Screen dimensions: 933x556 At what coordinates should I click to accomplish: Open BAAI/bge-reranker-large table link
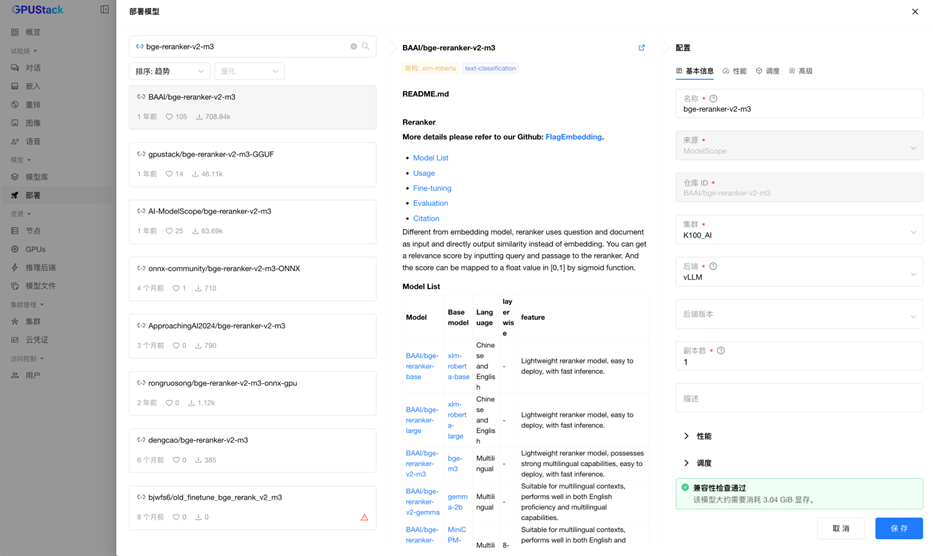[x=422, y=420]
